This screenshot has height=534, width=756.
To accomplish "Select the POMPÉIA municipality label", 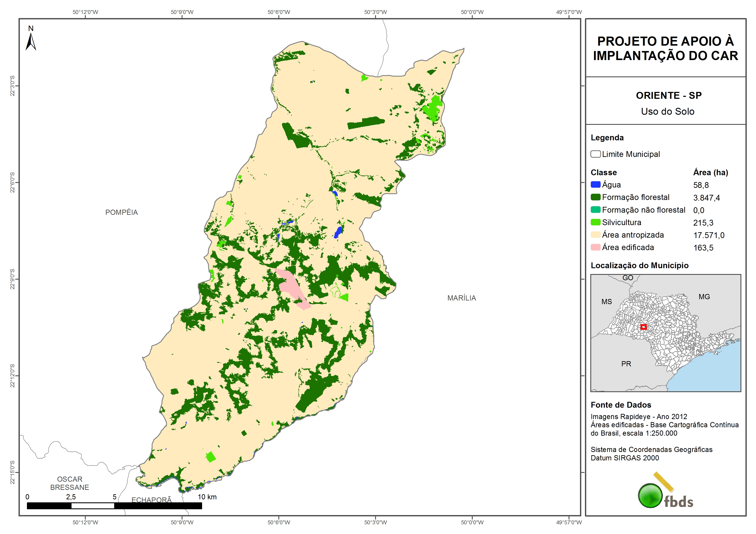I will (x=122, y=212).
